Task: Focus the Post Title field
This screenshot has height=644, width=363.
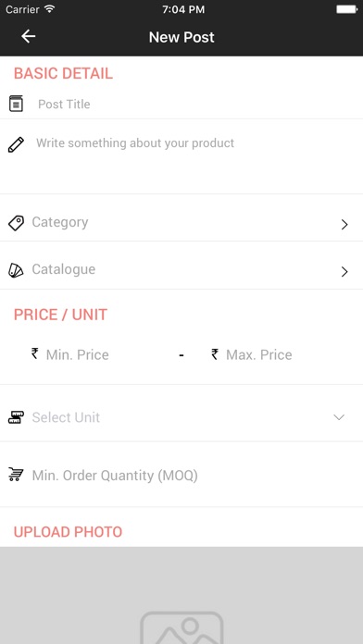Action: click(x=194, y=104)
